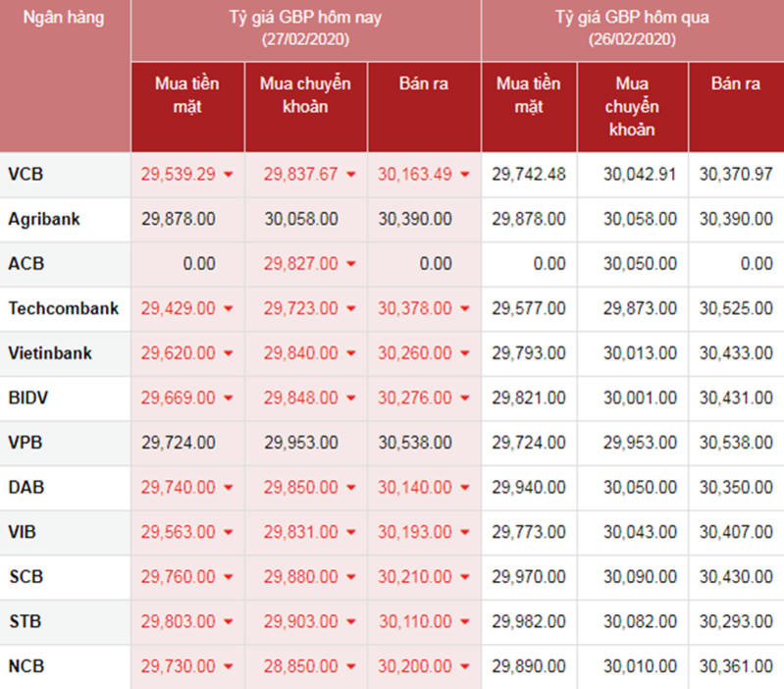784x689 pixels.
Task: Click the down arrow next to ACB's 29,827.00
Action: tap(351, 265)
